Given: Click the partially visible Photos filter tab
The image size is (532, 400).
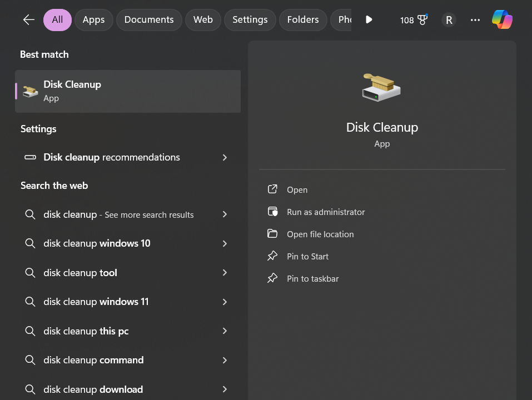Looking at the screenshot, I should point(341,19).
